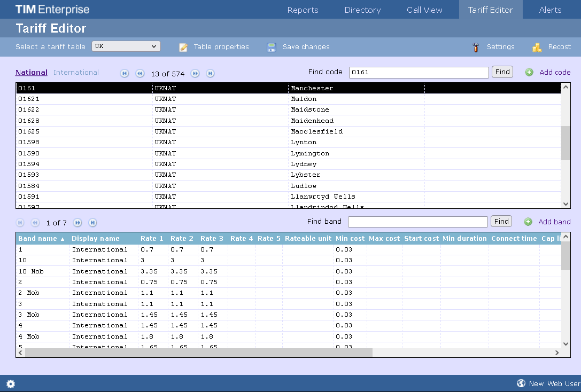Open the tariff table dropdown

tap(126, 46)
